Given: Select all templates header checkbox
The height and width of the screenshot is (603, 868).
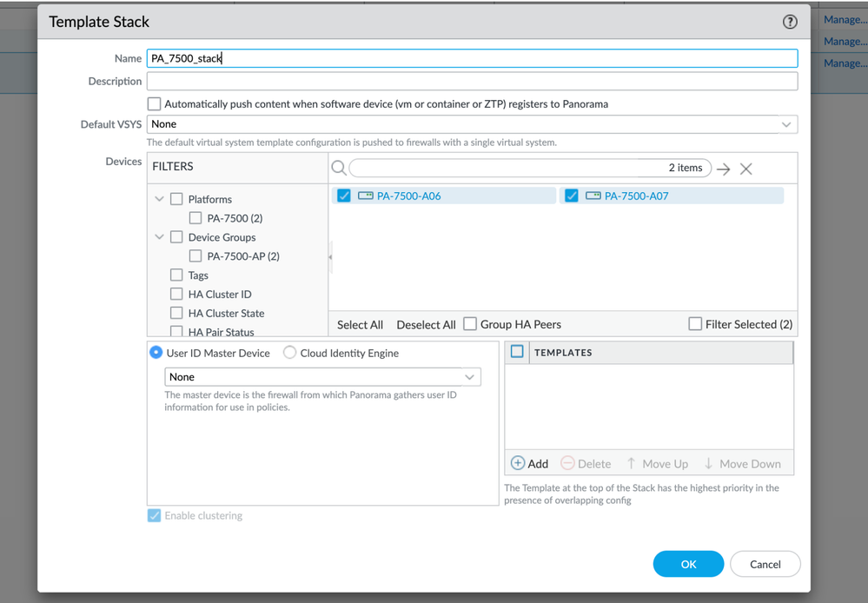Looking at the screenshot, I should pyautogui.click(x=517, y=352).
